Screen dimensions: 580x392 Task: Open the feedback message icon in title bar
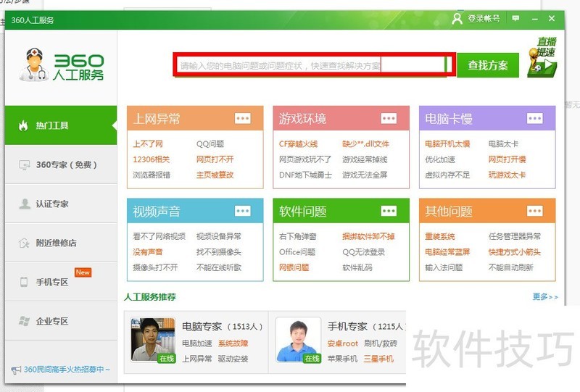(515, 19)
